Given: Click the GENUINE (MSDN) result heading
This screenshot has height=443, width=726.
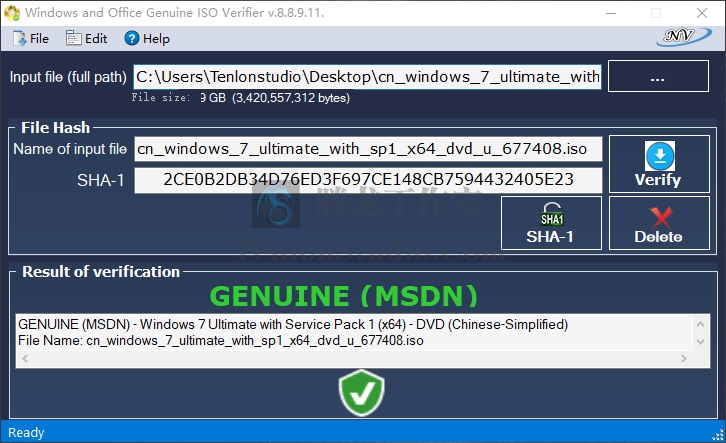Looking at the screenshot, I should 344,296.
